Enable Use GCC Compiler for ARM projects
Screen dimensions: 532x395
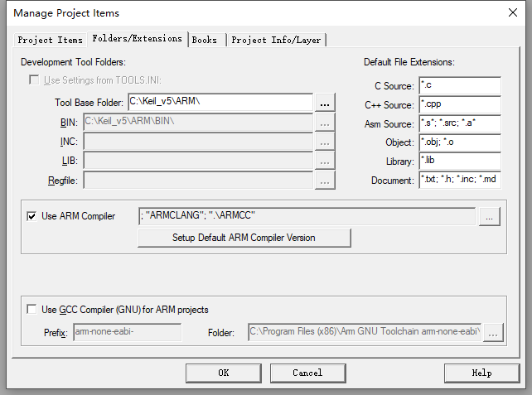pos(32,310)
